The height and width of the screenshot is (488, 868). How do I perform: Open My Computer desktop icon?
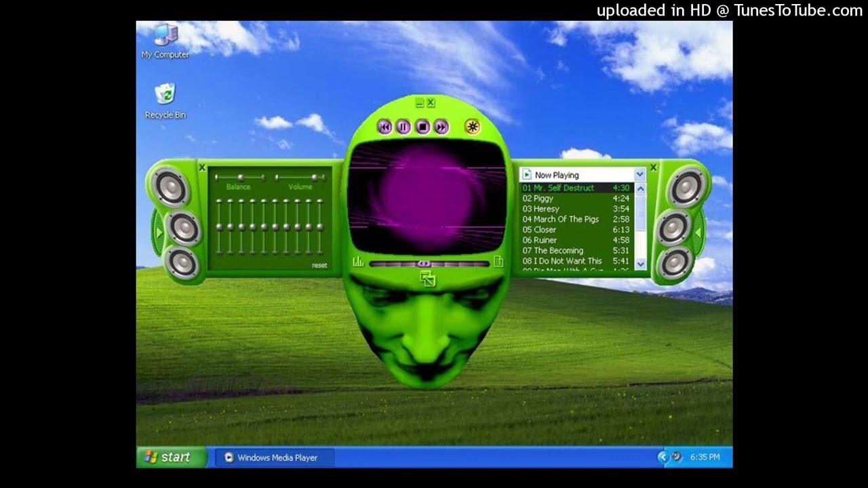pyautogui.click(x=165, y=41)
